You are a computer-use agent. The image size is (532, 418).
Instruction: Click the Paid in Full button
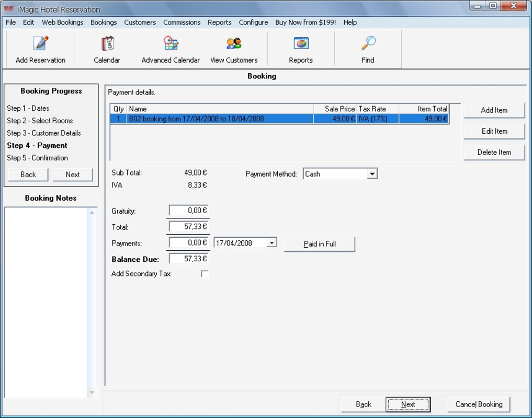coord(319,244)
